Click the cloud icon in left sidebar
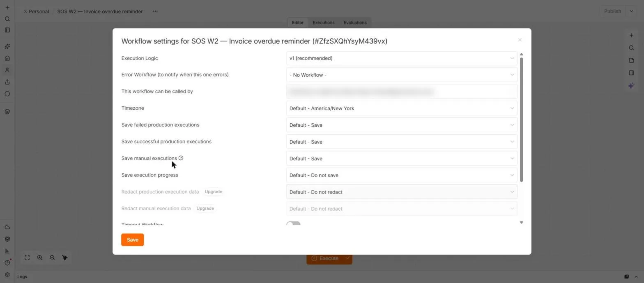 tap(7, 227)
